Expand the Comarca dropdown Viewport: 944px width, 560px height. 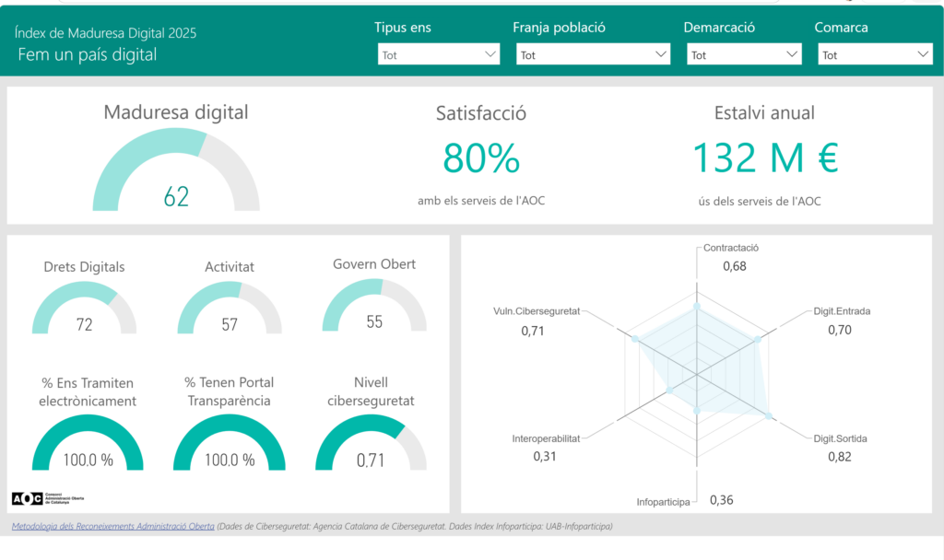coord(876,54)
